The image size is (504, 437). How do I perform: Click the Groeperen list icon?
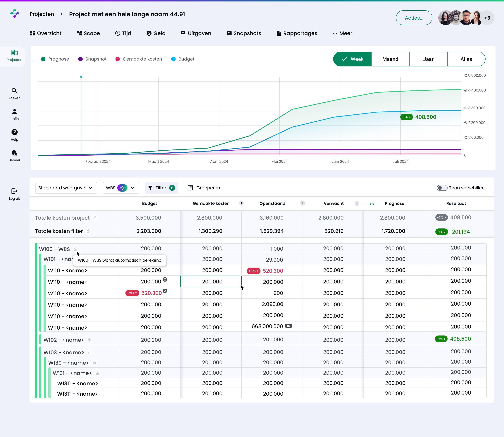190,188
